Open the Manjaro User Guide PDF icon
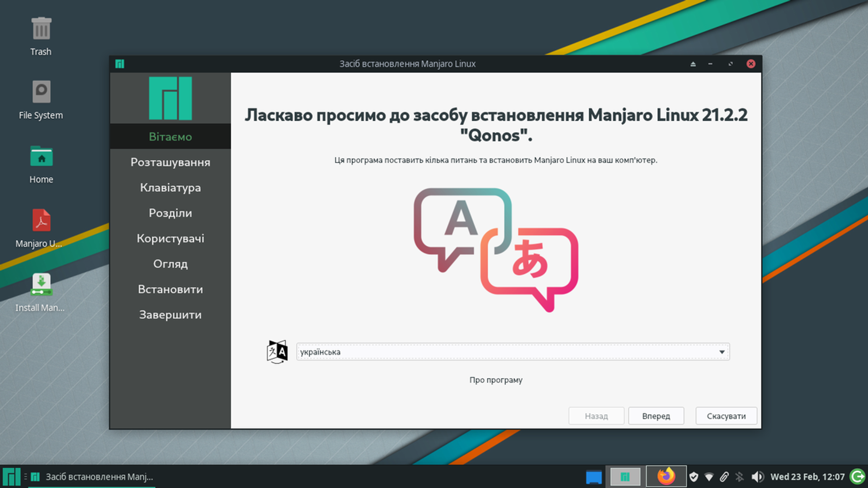Image resolution: width=868 pixels, height=488 pixels. click(x=41, y=220)
